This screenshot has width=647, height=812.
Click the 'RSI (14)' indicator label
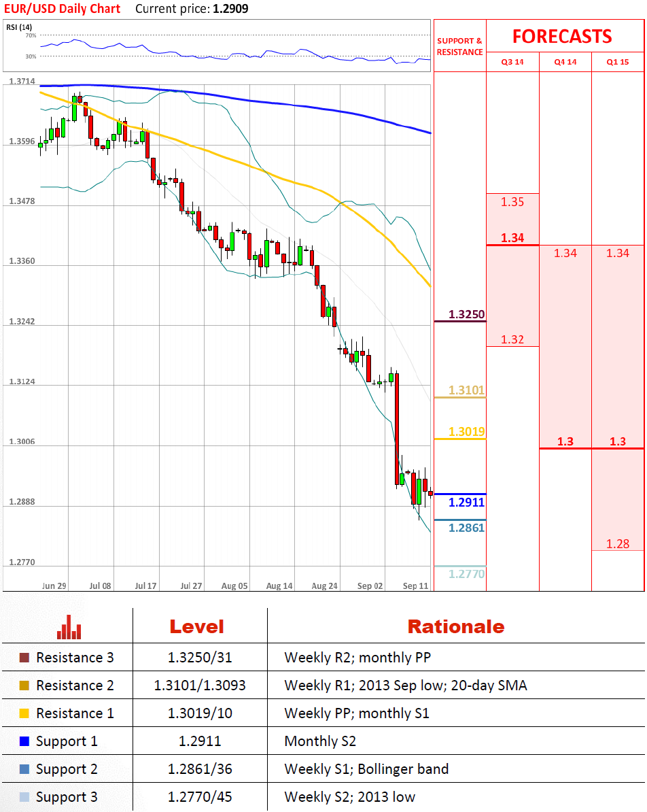(x=19, y=27)
